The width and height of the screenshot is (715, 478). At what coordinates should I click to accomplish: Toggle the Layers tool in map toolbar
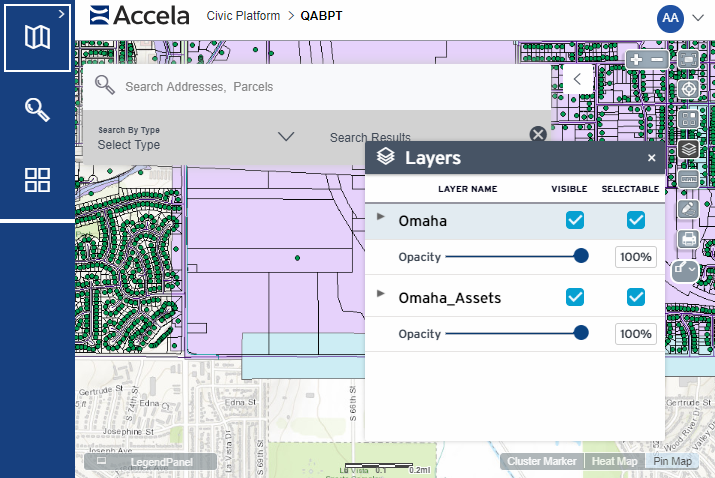[688, 149]
